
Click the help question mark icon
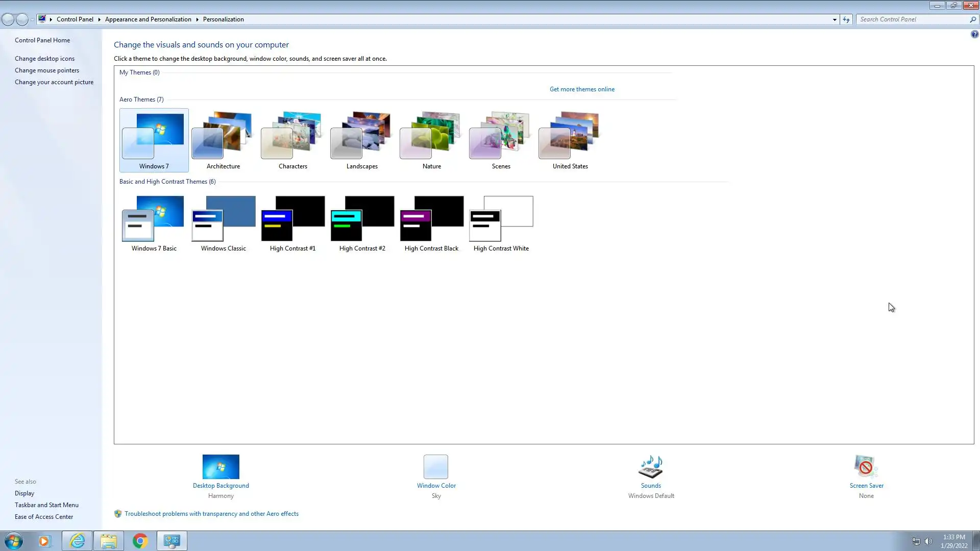pyautogui.click(x=974, y=35)
